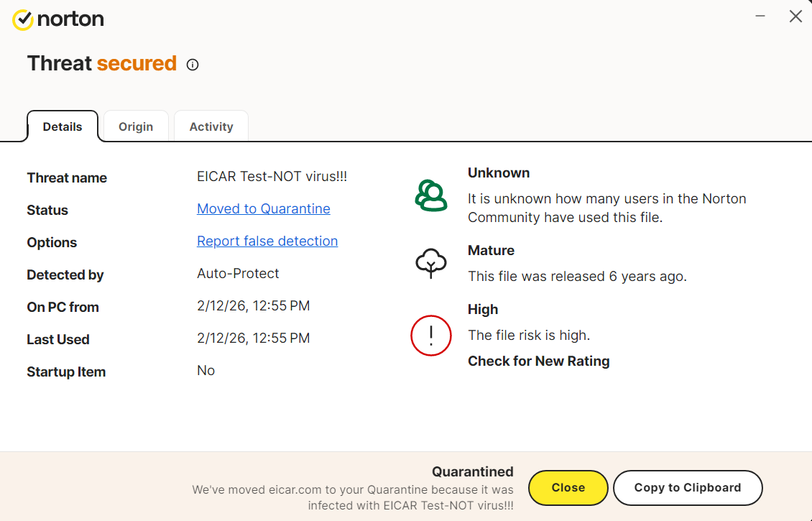Select the cloud icon for file maturity

coord(430,263)
